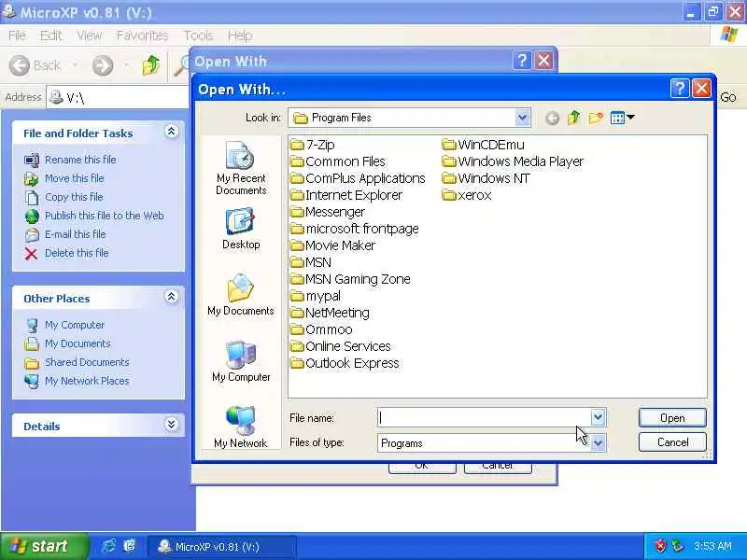747x560 pixels.
Task: Expand the Look in dropdown
Action: pyautogui.click(x=522, y=118)
